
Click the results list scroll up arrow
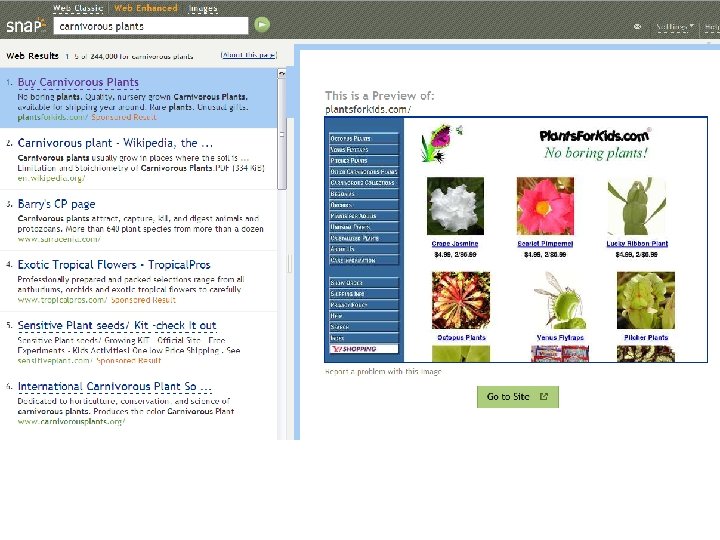[x=282, y=73]
